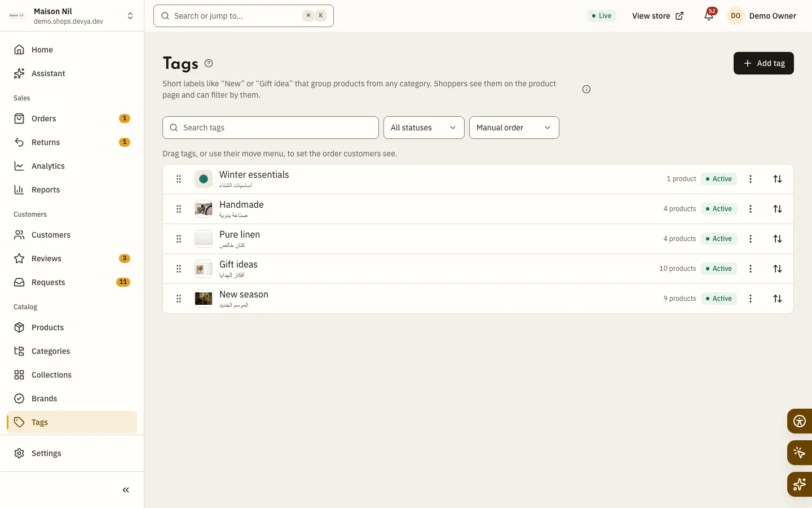This screenshot has width=812, height=508.
Task: Open the move menu for Handmade
Action: [x=778, y=209]
